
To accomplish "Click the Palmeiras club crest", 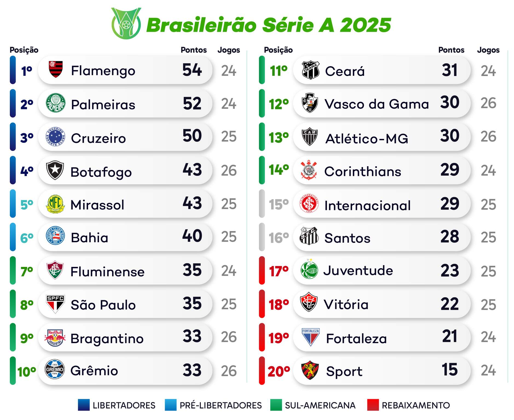I will 56,103.
